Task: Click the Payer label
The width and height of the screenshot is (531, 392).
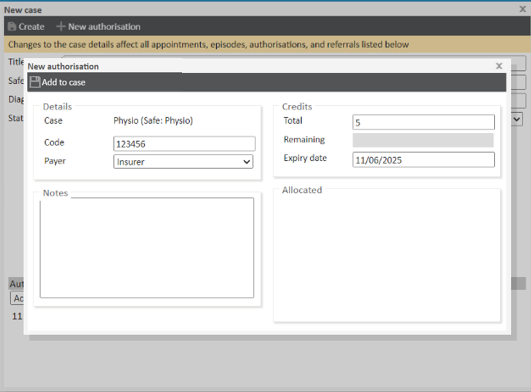Action: pos(55,161)
